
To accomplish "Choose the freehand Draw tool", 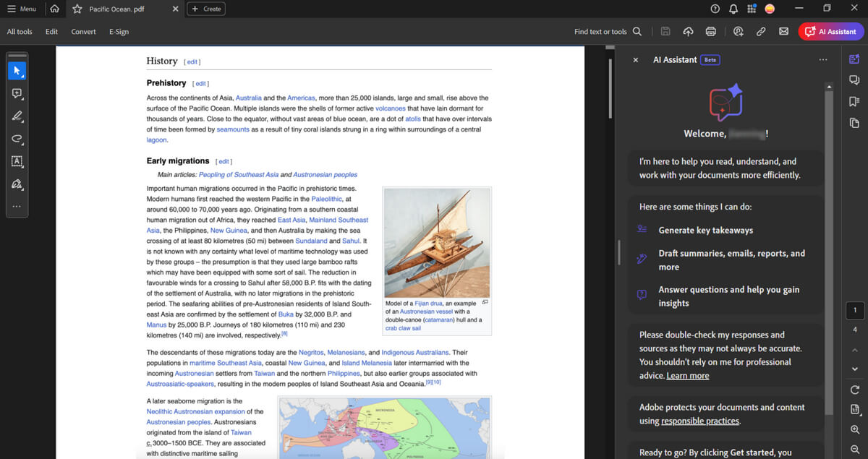I will click(x=17, y=139).
